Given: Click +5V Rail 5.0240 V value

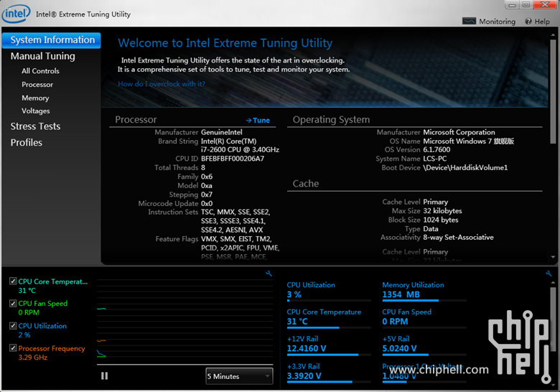Looking at the screenshot, I should tap(399, 348).
